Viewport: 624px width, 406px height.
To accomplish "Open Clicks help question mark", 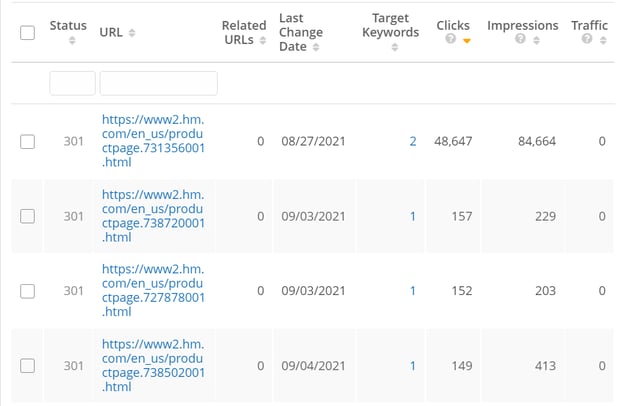I will tap(450, 39).
